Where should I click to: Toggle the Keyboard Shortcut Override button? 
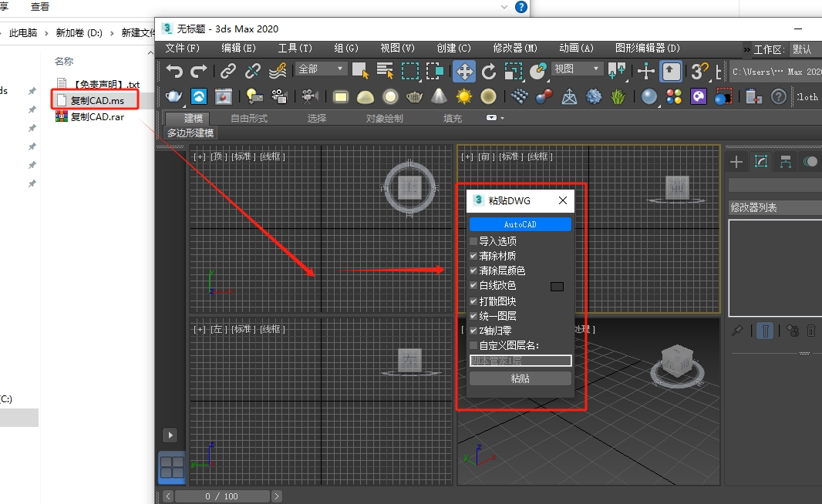[x=671, y=71]
